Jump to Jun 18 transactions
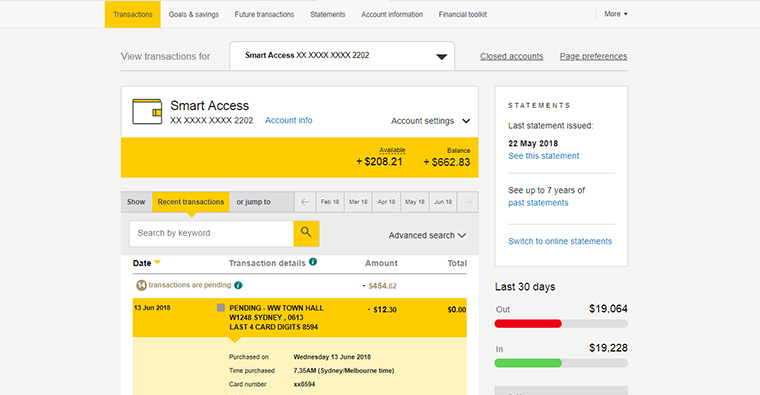The height and width of the screenshot is (395, 760). point(443,202)
